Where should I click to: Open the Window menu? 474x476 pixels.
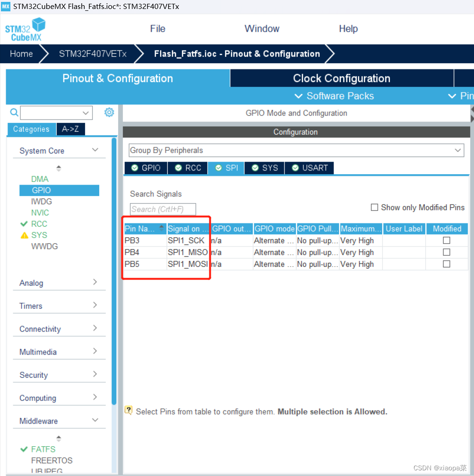[262, 29]
